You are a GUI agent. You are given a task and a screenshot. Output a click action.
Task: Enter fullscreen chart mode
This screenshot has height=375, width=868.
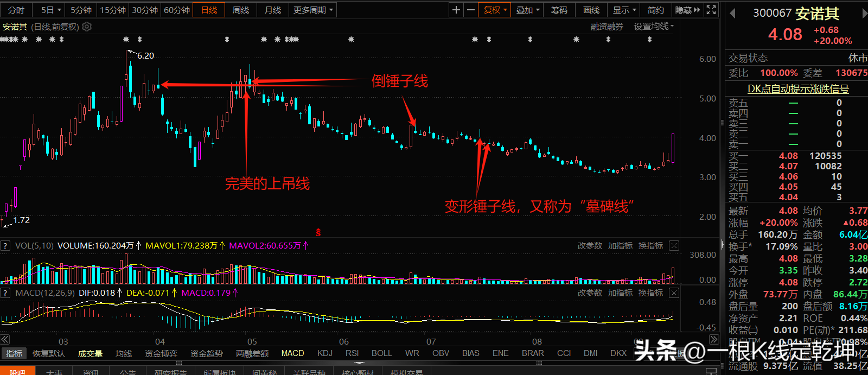(711, 10)
